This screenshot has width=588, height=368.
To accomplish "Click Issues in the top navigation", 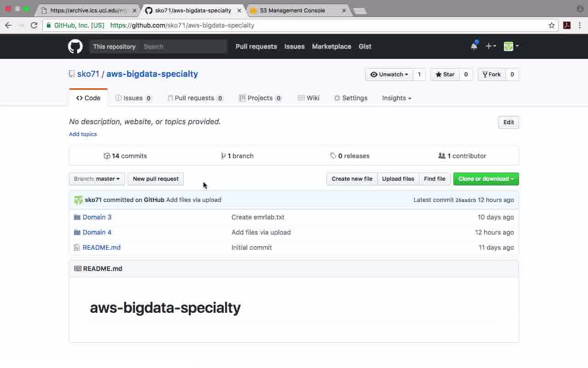I will click(x=294, y=46).
